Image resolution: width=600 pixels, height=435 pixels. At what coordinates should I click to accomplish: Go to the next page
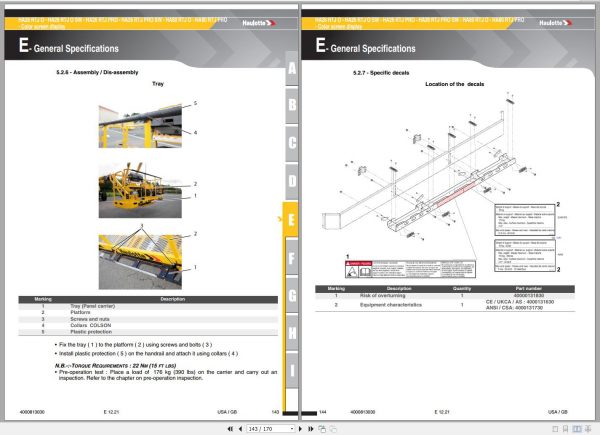click(x=300, y=429)
